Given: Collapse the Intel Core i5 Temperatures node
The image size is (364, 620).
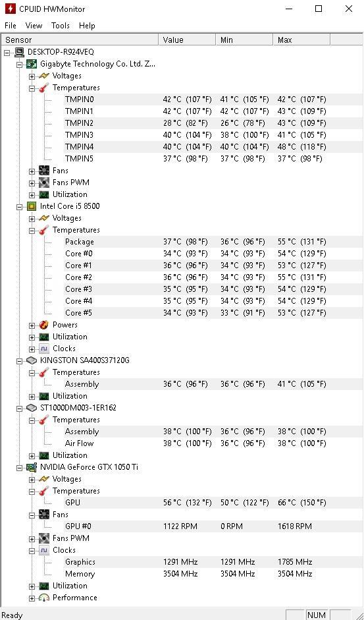Looking at the screenshot, I should [32, 230].
